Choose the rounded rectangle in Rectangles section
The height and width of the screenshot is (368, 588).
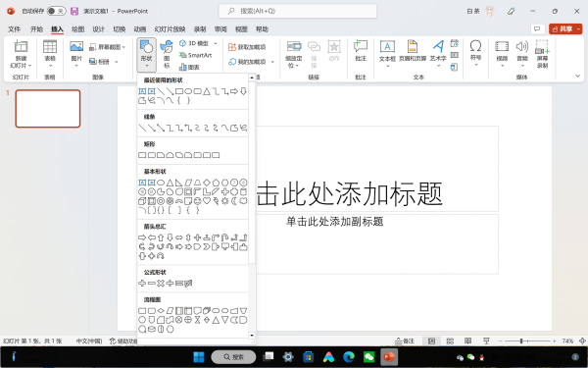pyautogui.click(x=152, y=155)
